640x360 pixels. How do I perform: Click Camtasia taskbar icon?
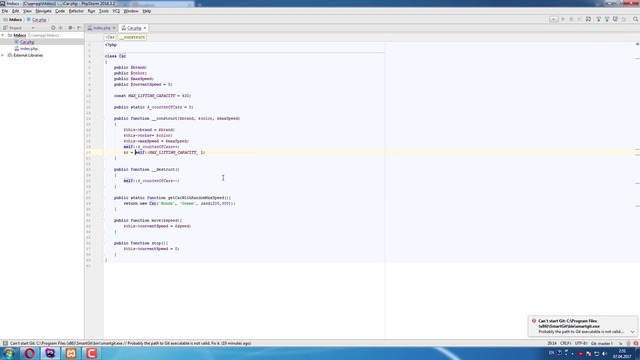point(91,353)
